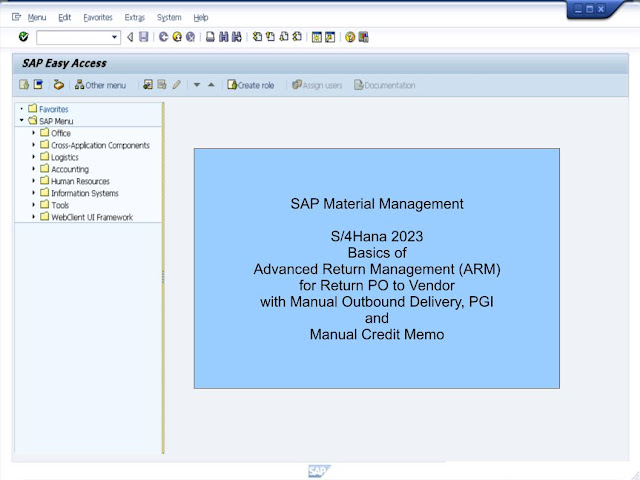Expand the Logistics folder node
The image size is (640, 480).
(x=33, y=157)
